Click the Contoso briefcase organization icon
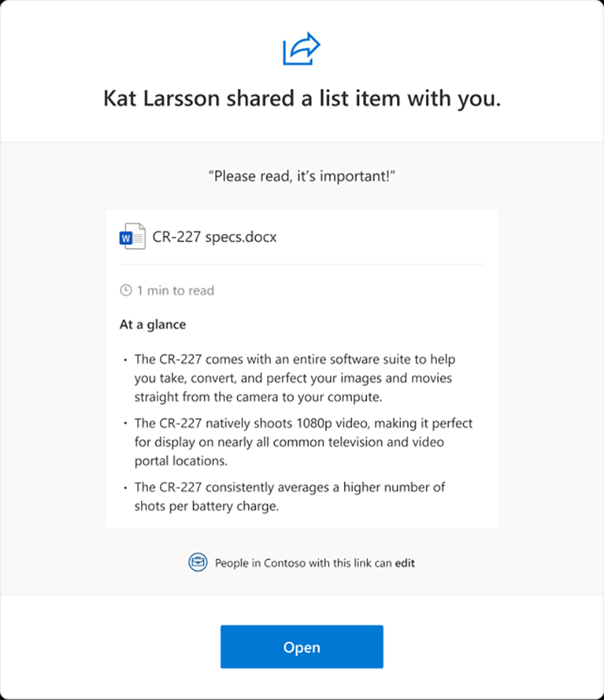The width and height of the screenshot is (604, 700). point(198,563)
